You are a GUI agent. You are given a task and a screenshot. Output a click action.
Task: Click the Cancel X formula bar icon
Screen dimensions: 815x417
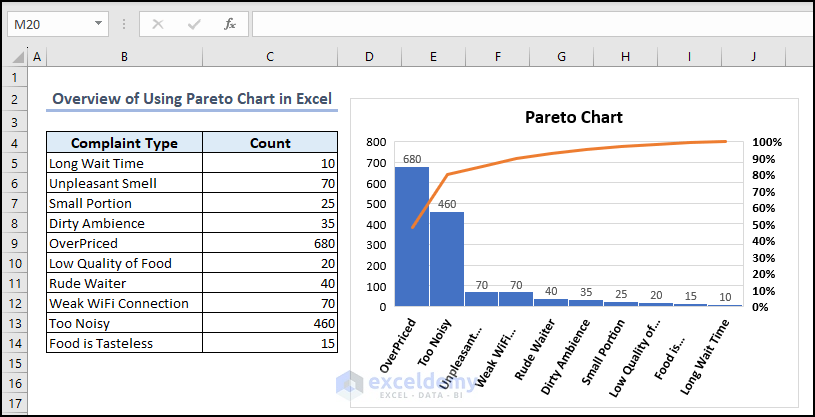click(158, 23)
